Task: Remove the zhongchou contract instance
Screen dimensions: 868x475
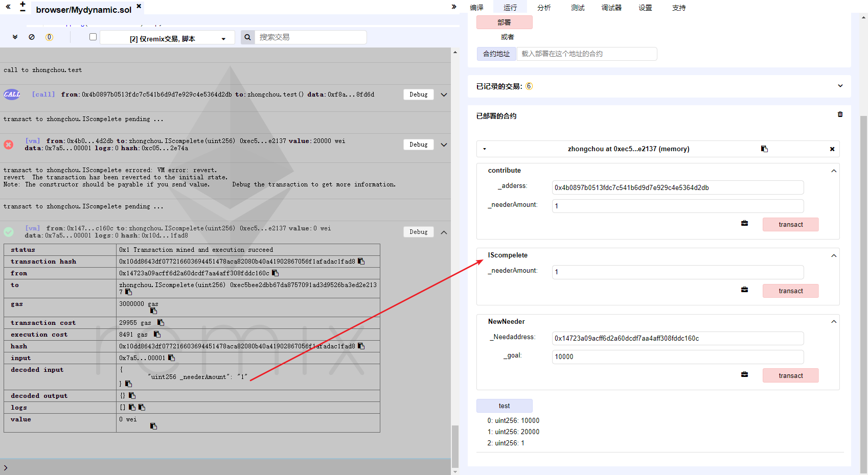Action: pos(832,149)
